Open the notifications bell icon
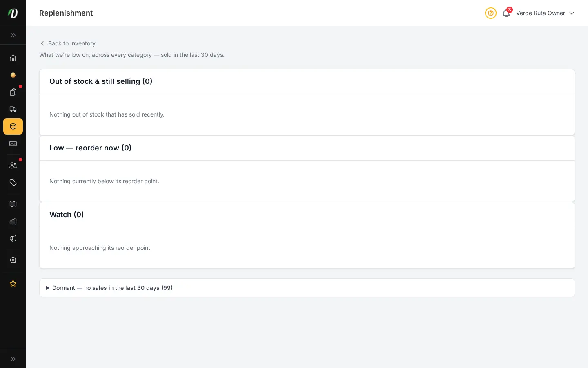Viewport: 588px width, 368px height. click(x=506, y=13)
